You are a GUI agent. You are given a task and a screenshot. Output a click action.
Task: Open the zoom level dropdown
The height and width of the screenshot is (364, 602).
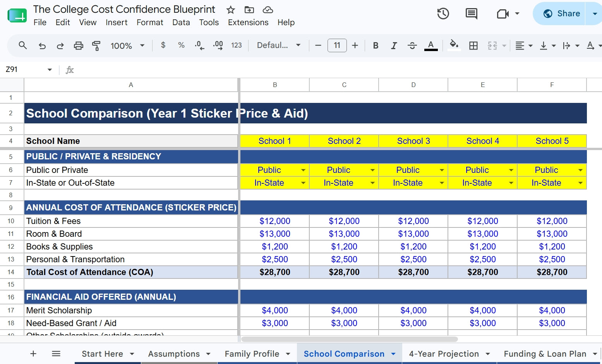(x=127, y=46)
